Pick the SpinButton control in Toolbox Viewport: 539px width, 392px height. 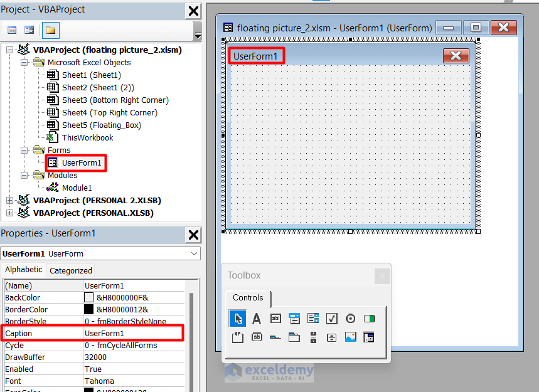tap(332, 337)
